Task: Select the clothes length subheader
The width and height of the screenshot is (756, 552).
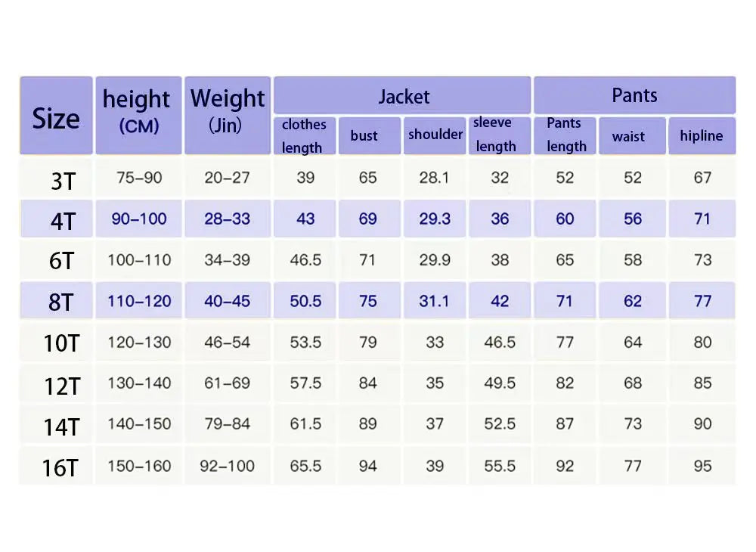Action: [x=304, y=136]
